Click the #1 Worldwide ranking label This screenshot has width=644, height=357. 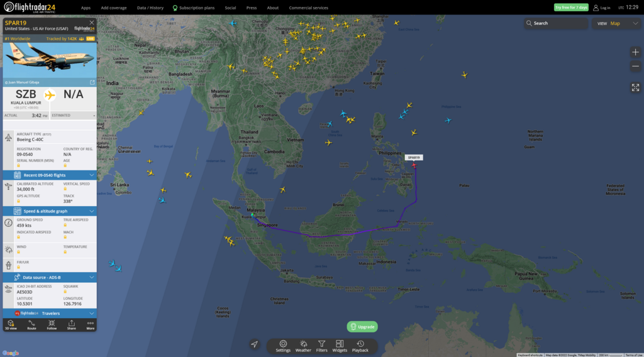coord(18,38)
